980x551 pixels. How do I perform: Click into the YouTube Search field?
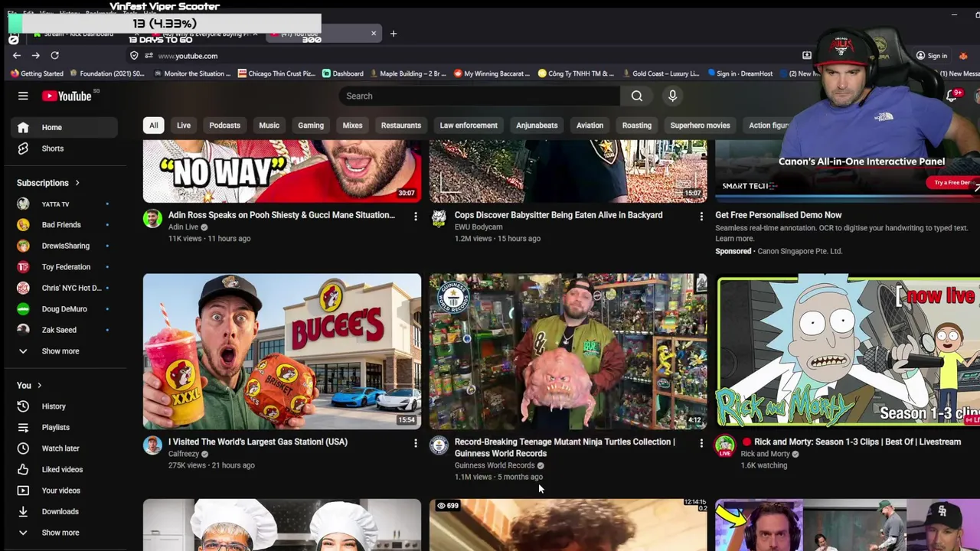coord(479,96)
